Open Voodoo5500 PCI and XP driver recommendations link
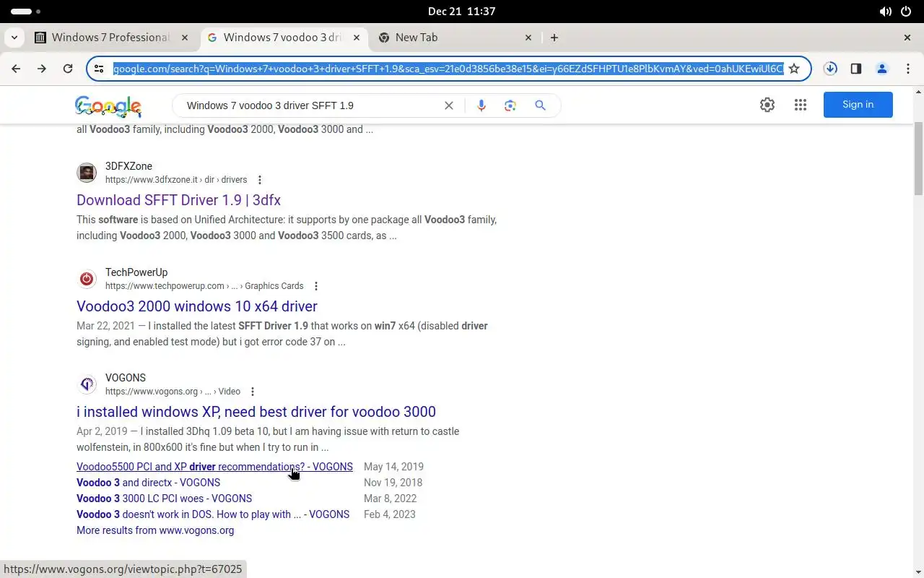The image size is (924, 578). tap(214, 467)
